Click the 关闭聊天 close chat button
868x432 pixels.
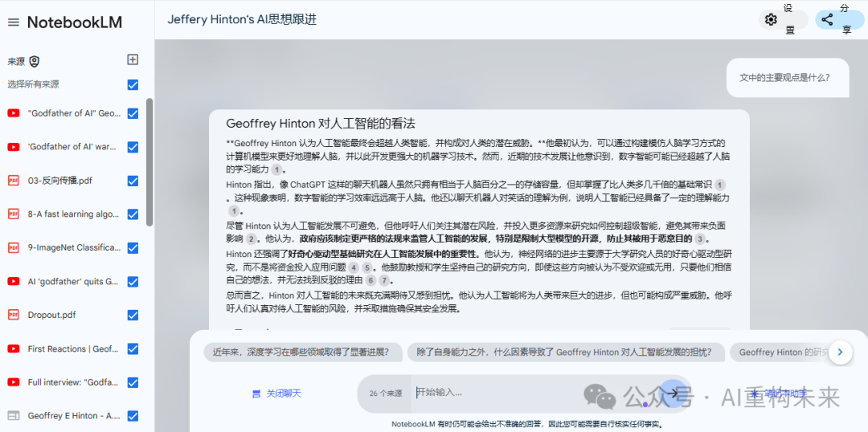pyautogui.click(x=276, y=393)
